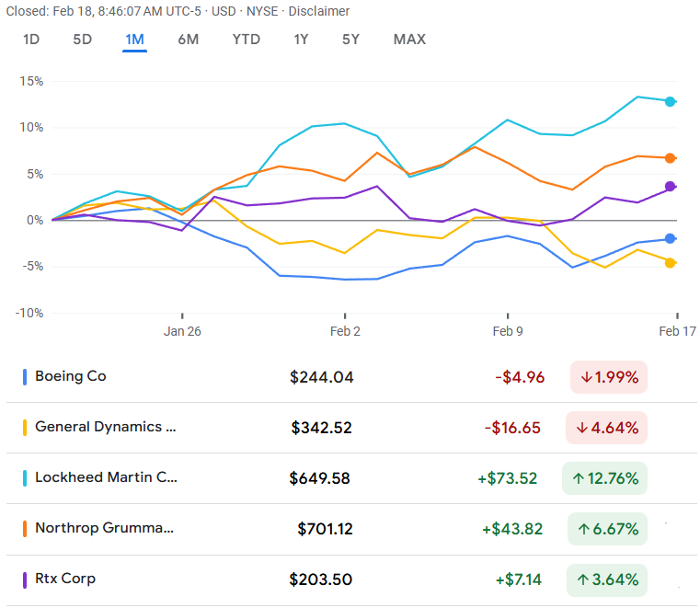Click Lockheed Martin cyan color bar

pos(25,478)
